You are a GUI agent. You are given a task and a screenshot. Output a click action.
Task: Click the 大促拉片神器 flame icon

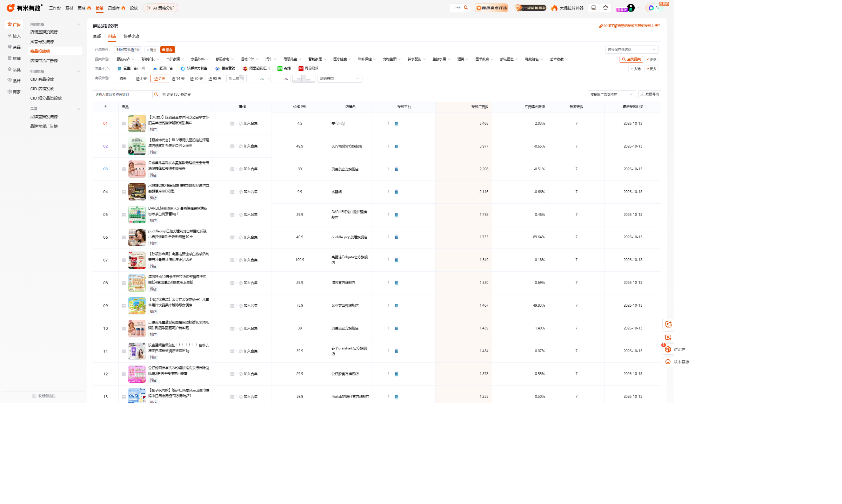click(x=554, y=8)
